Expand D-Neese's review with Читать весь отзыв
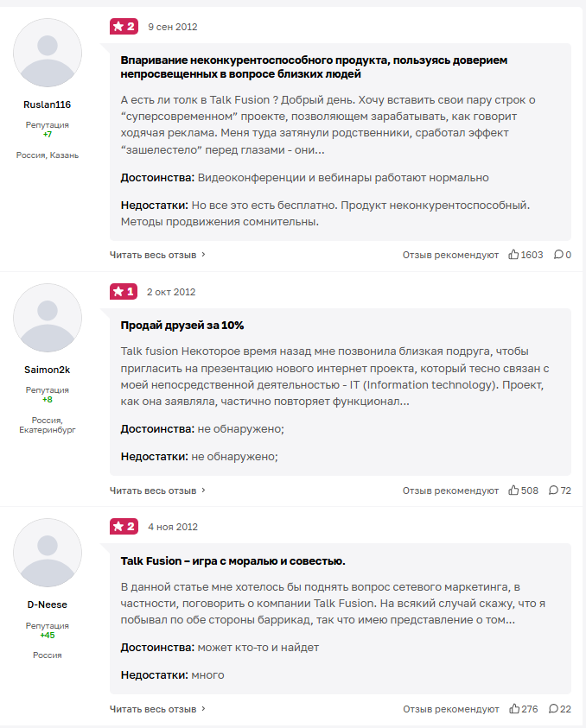Image resolution: width=586 pixels, height=728 pixels. pos(157,709)
